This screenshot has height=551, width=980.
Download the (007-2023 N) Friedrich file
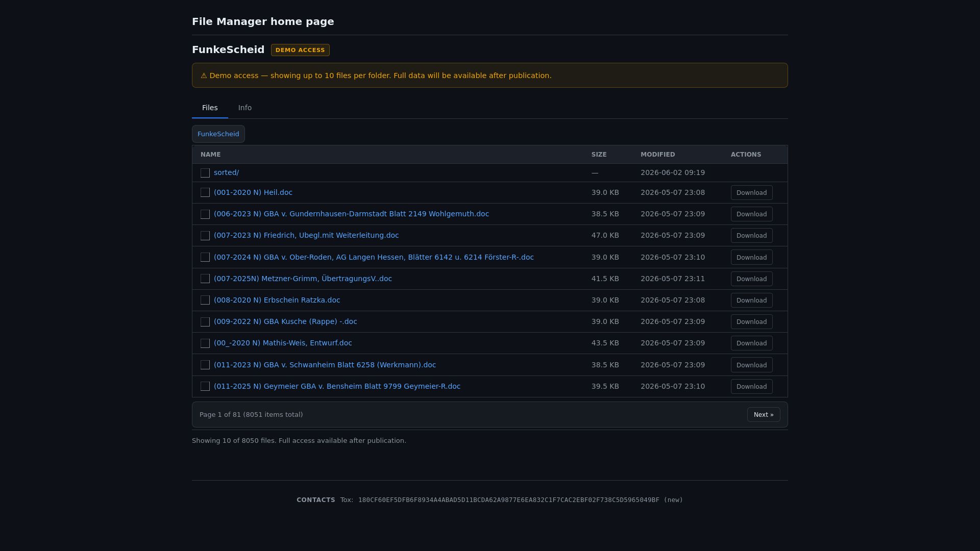click(751, 236)
